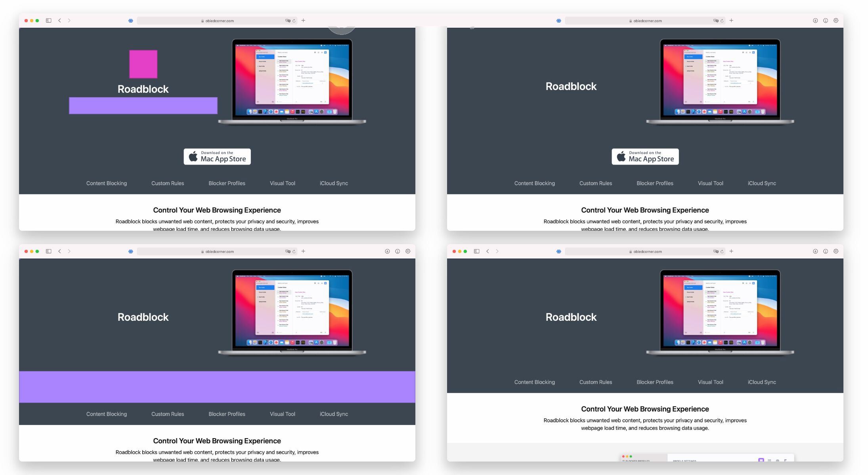Open a new tab in the top-right window
This screenshot has height=475, width=868.
click(x=731, y=20)
